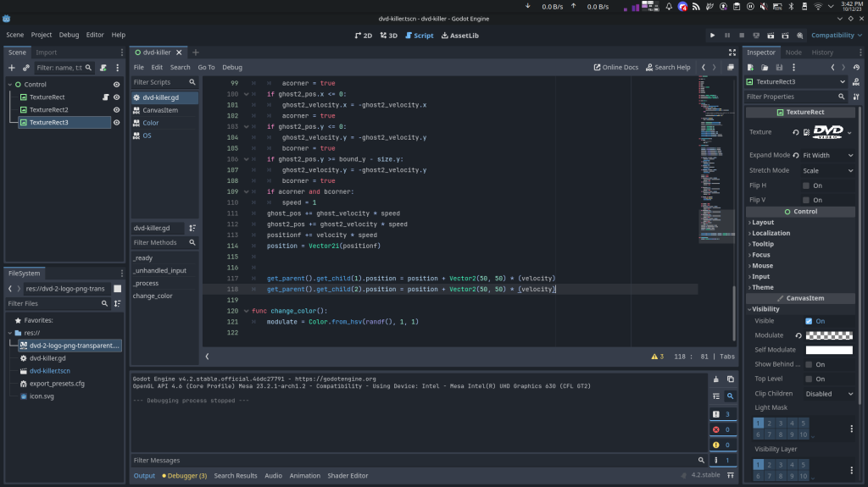The image size is (868, 487).
Task: Open the Debugger (3) bottom panel
Action: (x=185, y=476)
